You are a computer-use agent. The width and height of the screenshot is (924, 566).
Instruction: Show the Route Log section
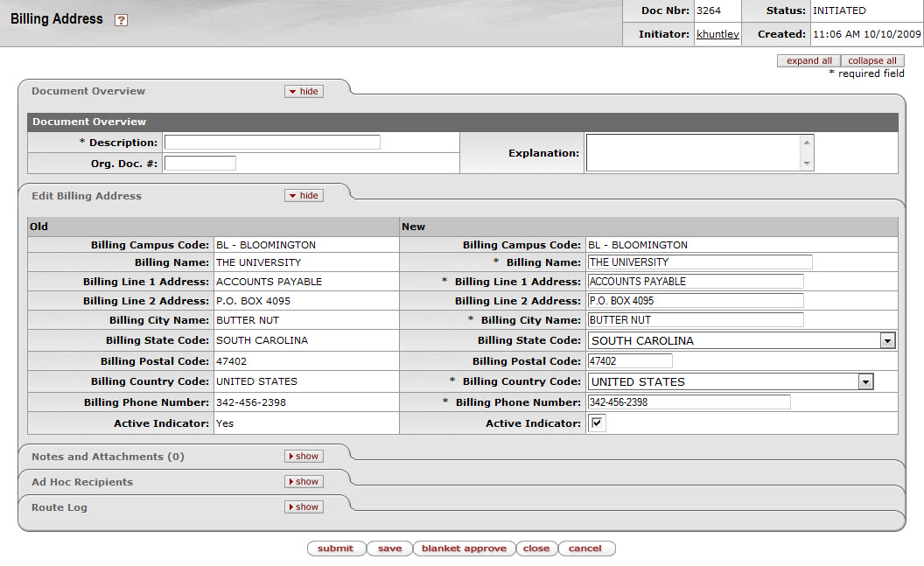[304, 507]
